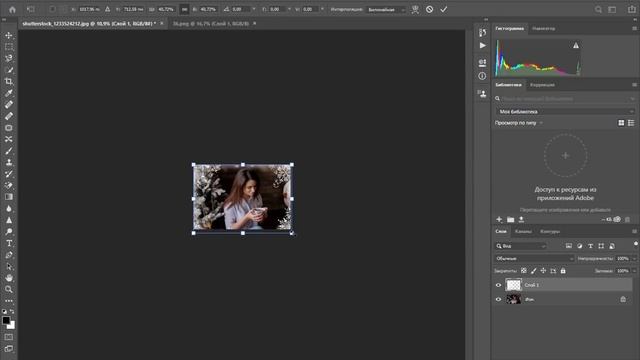Hide the Слой 1 layer
This screenshot has width=640, height=360.
point(498,285)
